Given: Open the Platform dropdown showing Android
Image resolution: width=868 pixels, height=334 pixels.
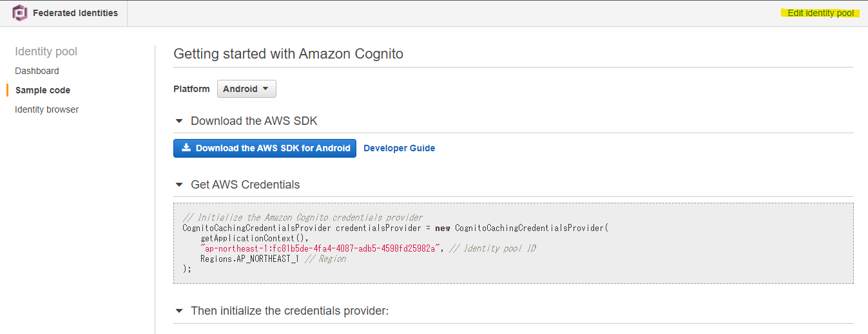Looking at the screenshot, I should 246,89.
